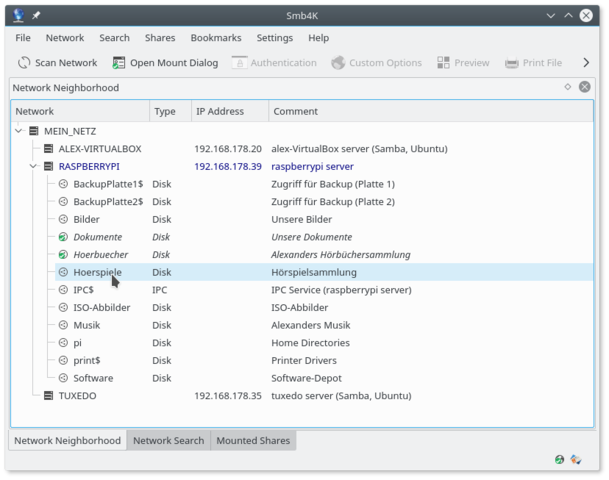
Task: Click the Authentication toolbar icon
Action: tap(239, 63)
